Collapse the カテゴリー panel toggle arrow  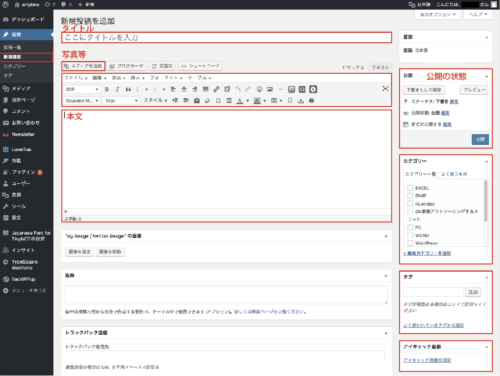[486, 161]
